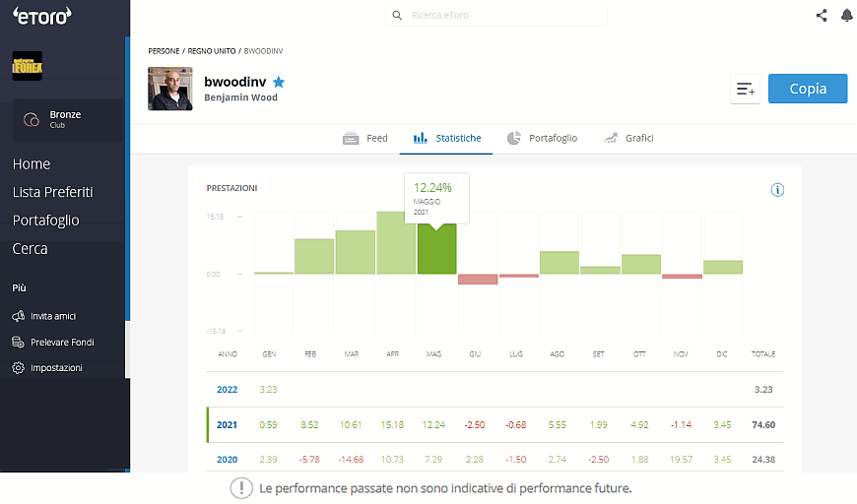Open Impostazioni settings

[x=55, y=367]
